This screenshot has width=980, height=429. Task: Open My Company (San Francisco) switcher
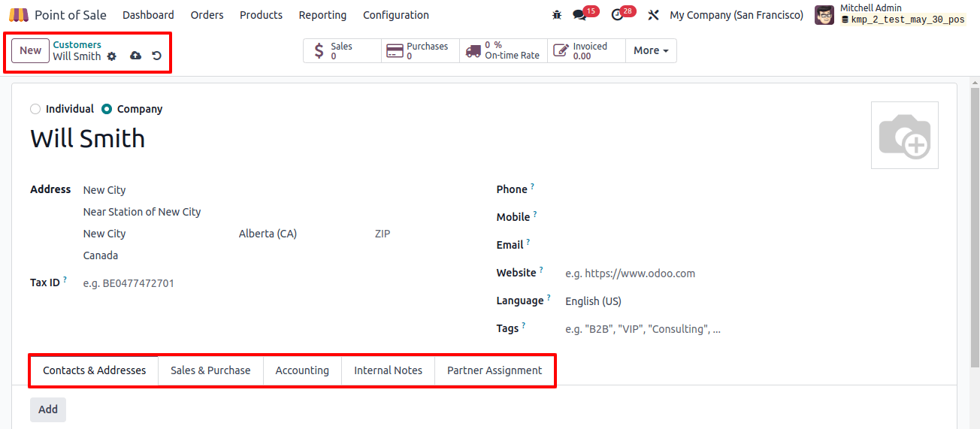click(x=737, y=15)
